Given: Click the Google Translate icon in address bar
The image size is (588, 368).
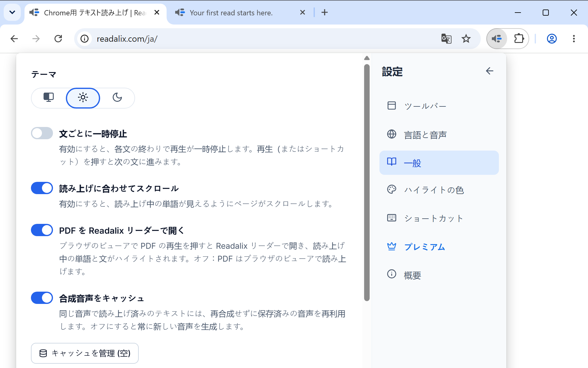Looking at the screenshot, I should point(446,39).
